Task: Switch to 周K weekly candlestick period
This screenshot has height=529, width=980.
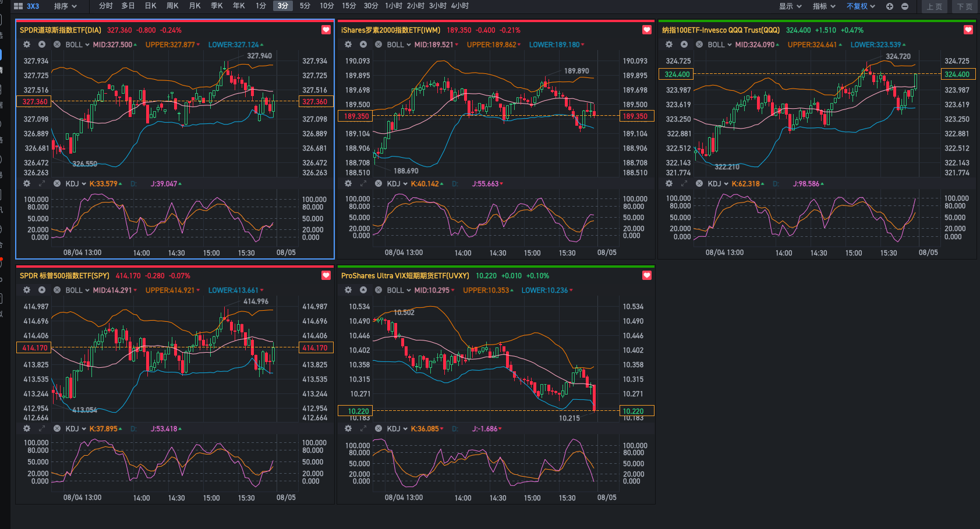Action: pyautogui.click(x=172, y=6)
